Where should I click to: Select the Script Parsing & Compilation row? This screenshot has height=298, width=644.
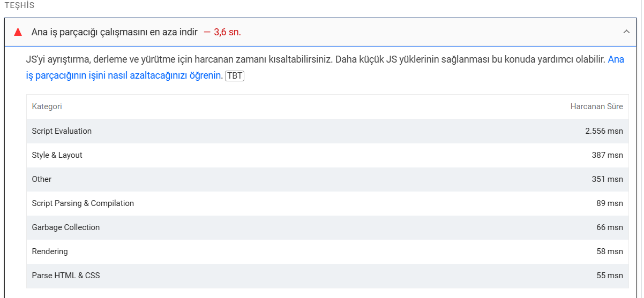pos(327,203)
